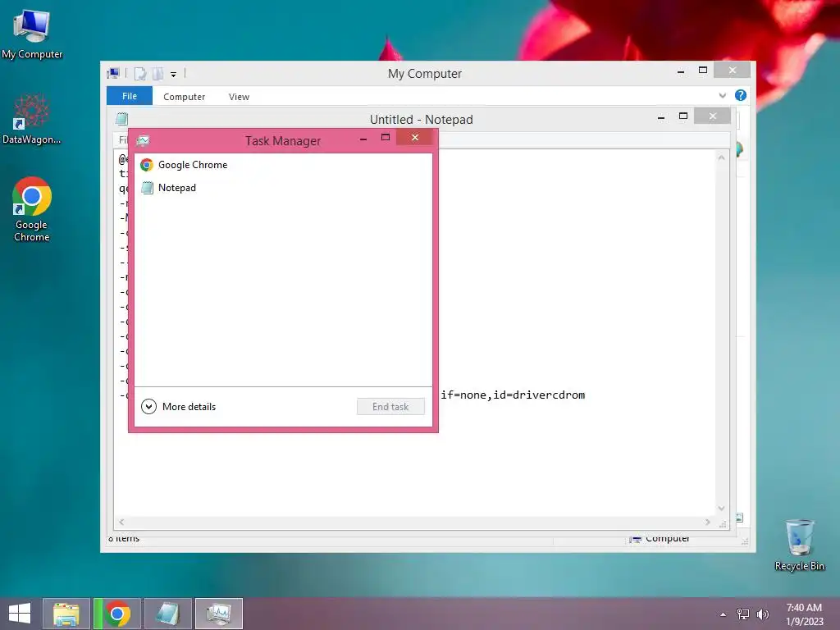The height and width of the screenshot is (630, 840).
Task: Close the Untitled - Notepad window
Action: (x=713, y=116)
